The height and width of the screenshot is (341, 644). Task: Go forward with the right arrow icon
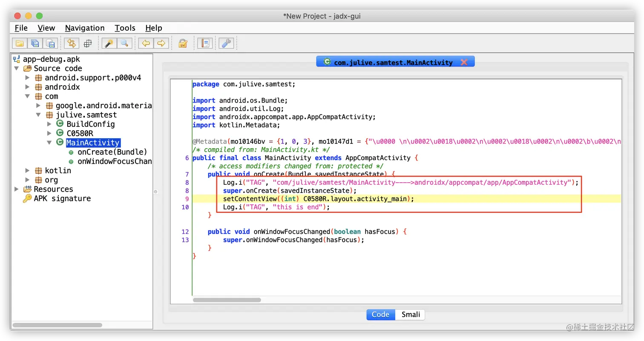pyautogui.click(x=161, y=43)
